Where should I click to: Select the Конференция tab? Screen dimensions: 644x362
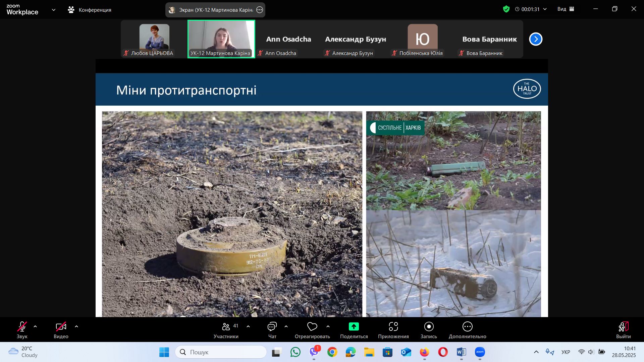click(x=90, y=10)
